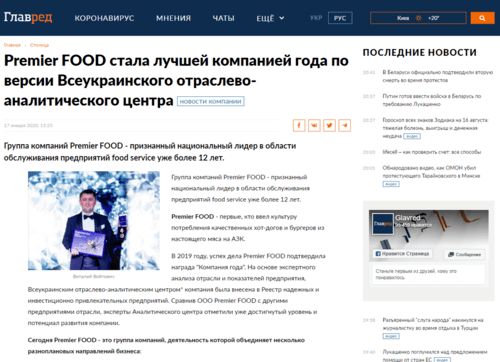Click the photo caption Виталий Войтович
The image size is (500, 362).
click(x=93, y=276)
